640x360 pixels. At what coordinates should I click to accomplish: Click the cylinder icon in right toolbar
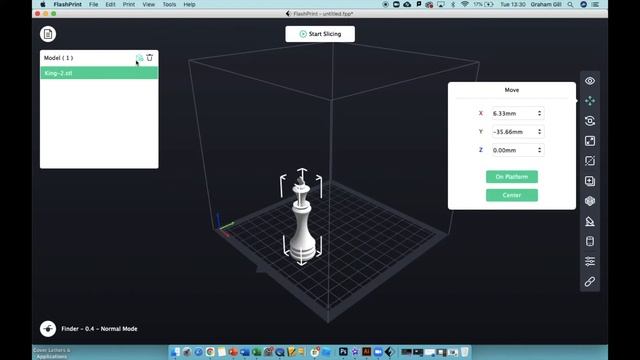[x=590, y=241]
